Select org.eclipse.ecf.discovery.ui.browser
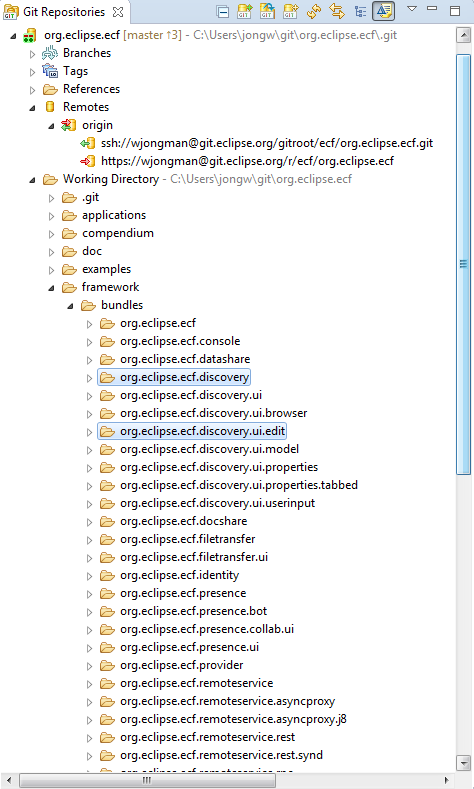This screenshot has height=789, width=474. tap(213, 413)
